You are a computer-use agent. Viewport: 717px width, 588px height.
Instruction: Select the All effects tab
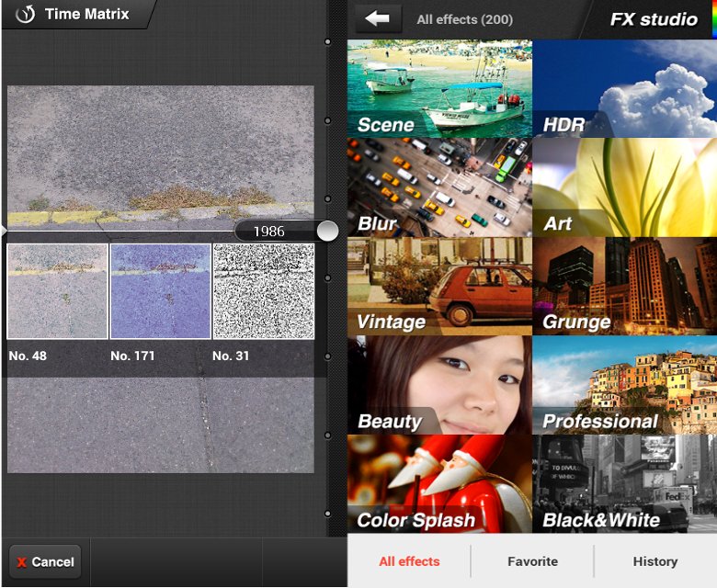tap(409, 561)
